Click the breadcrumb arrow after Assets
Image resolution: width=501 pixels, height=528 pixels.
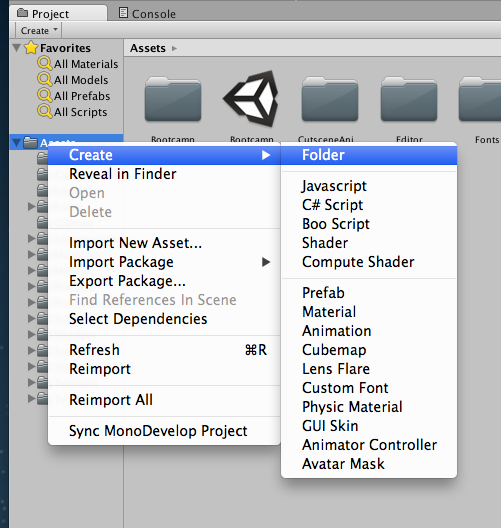pyautogui.click(x=174, y=48)
